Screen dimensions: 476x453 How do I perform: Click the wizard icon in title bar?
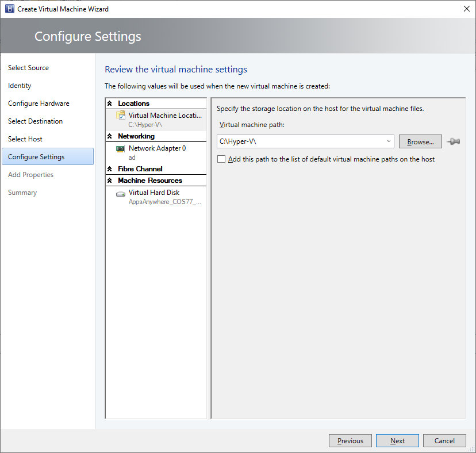pos(9,9)
